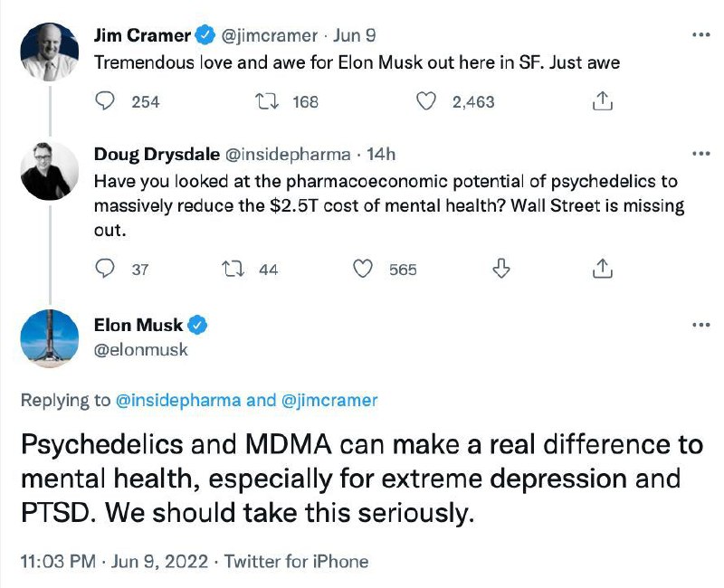Reply to Doug Drysdale's tweet
Screen dimensions: 724x588
(x=105, y=268)
